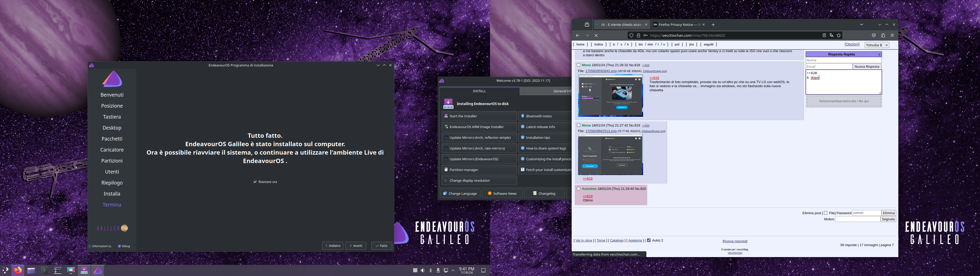The width and height of the screenshot is (980, 276).
Task: Go back in Firefox
Action: (x=578, y=36)
